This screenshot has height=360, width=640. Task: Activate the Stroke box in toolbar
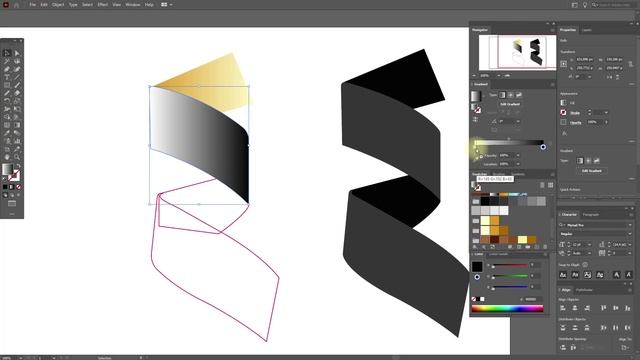click(14, 176)
